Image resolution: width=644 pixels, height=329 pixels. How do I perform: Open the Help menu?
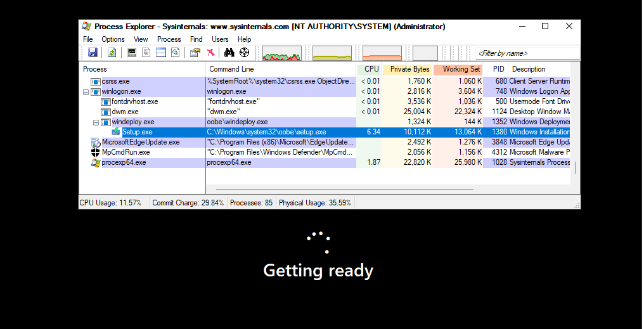(x=245, y=39)
